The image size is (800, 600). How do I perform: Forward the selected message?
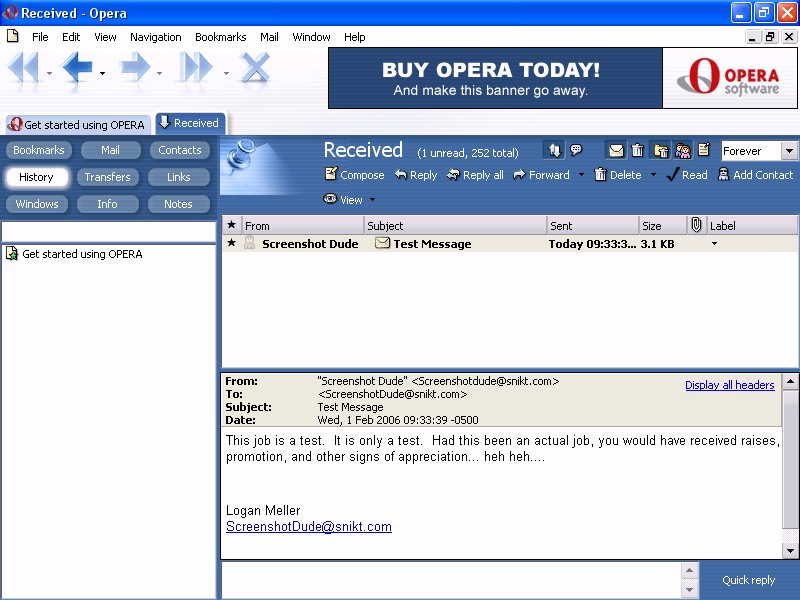541,175
